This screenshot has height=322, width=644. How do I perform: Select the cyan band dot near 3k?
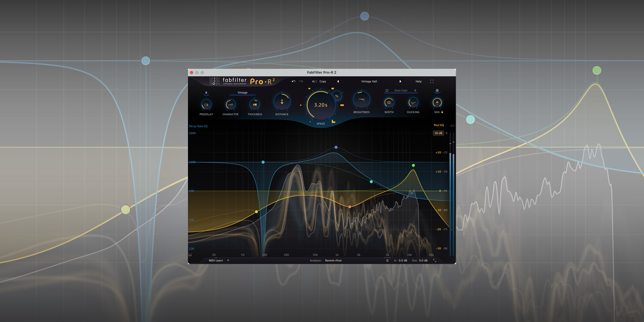point(371,182)
